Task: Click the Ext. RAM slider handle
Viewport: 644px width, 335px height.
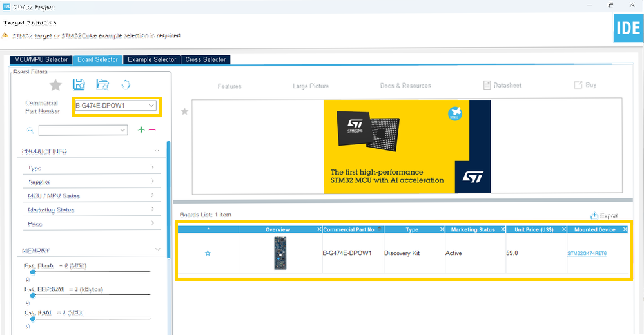Action: 33,319
